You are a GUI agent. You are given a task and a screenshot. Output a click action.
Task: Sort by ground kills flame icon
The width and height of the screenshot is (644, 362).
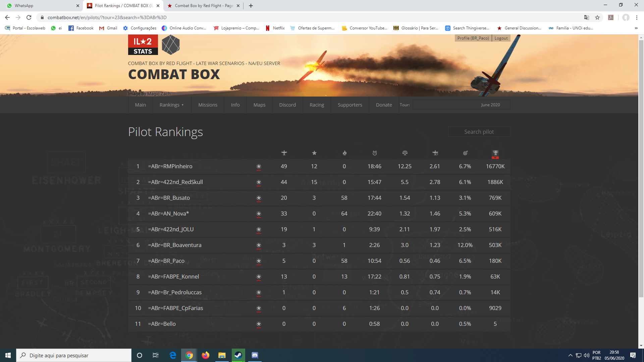(344, 153)
